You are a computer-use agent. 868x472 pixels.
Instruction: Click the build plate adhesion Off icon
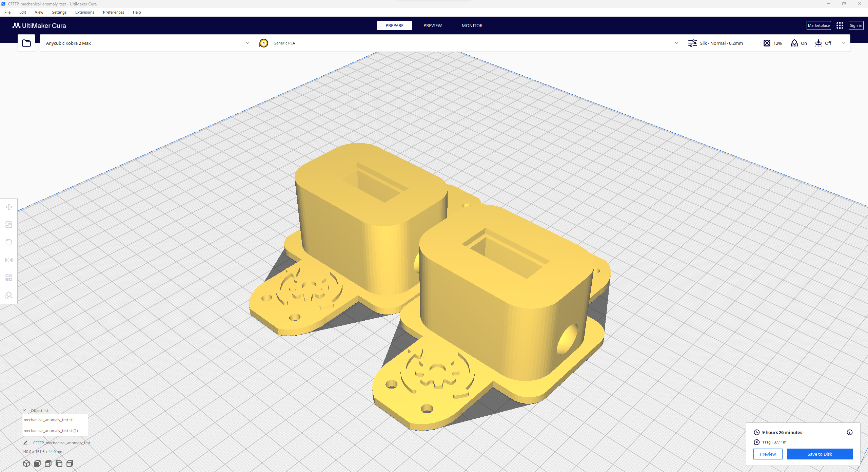pos(818,43)
